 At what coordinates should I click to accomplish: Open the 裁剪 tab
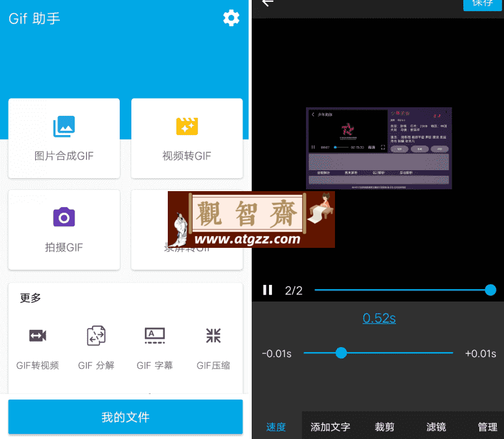[384, 427]
